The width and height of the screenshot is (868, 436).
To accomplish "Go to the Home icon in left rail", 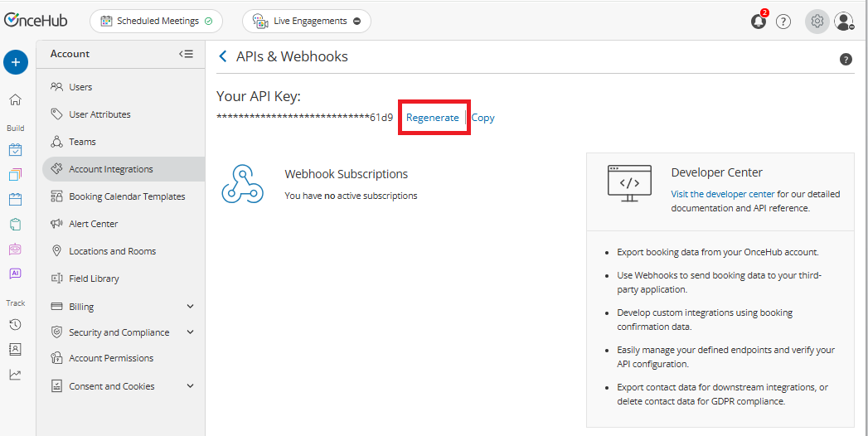I will click(x=16, y=99).
